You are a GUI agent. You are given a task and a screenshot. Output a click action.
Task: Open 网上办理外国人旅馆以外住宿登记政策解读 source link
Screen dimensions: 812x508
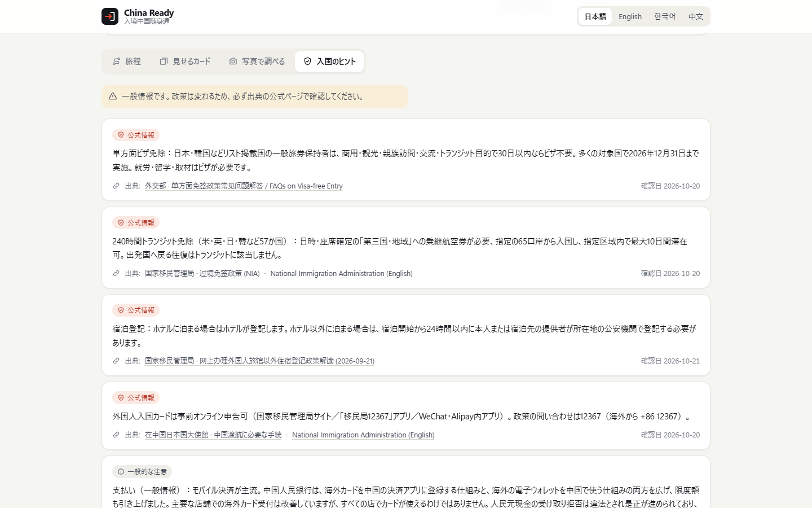259,361
